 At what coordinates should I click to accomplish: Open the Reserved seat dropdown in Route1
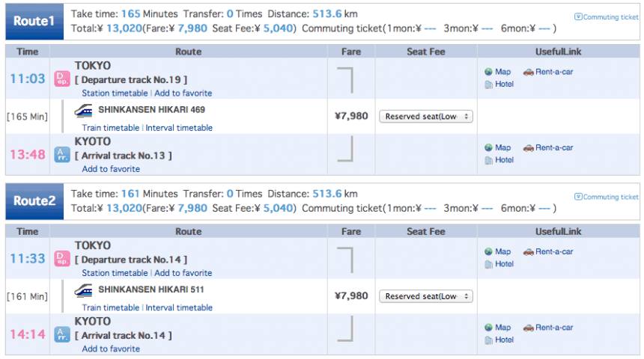(426, 116)
